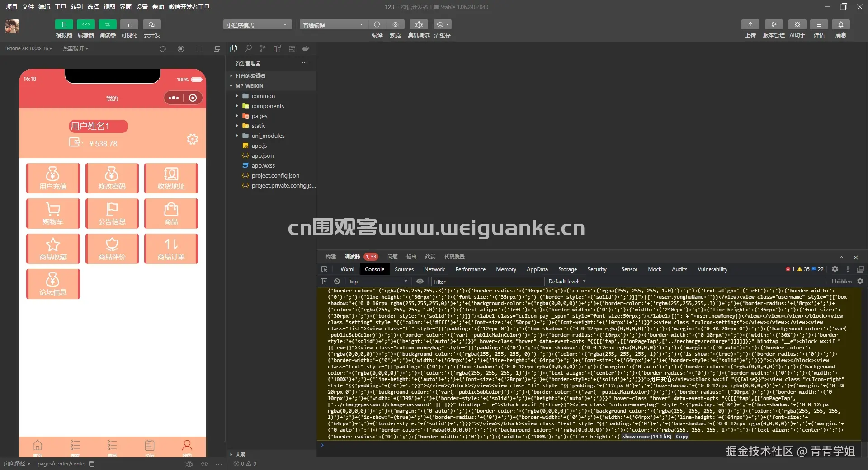Image resolution: width=868 pixels, height=470 pixels.
Task: Tap the 用户充值 button in simulator
Action: coord(53,178)
